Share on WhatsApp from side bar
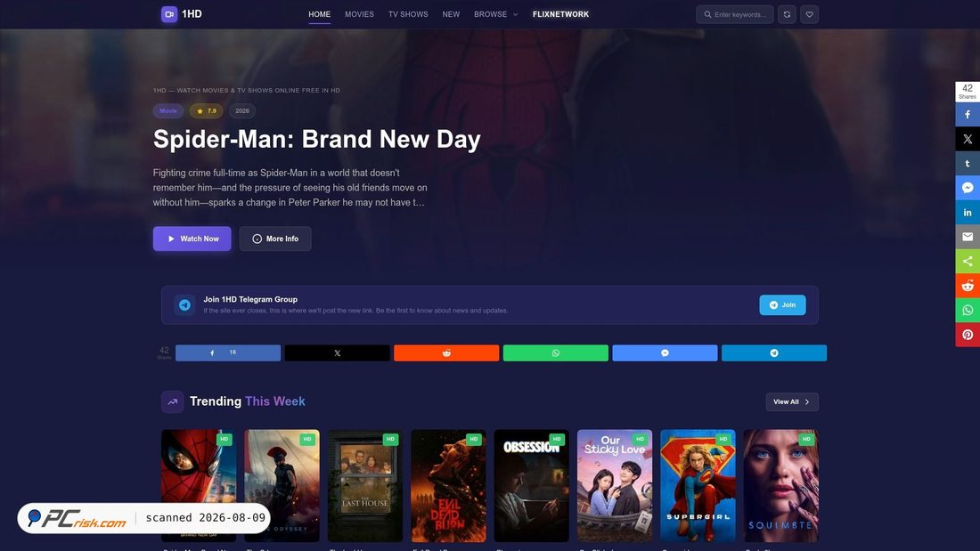This screenshot has width=980, height=551. point(968,310)
